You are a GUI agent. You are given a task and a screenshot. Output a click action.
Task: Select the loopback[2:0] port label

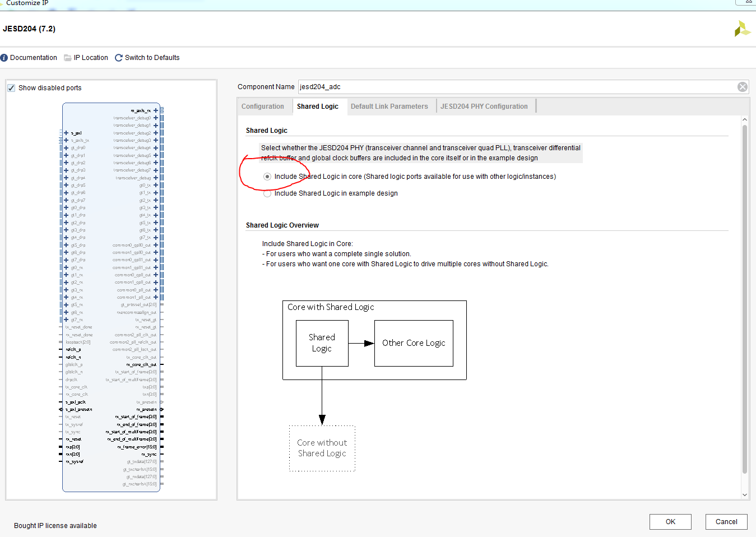[78, 342]
